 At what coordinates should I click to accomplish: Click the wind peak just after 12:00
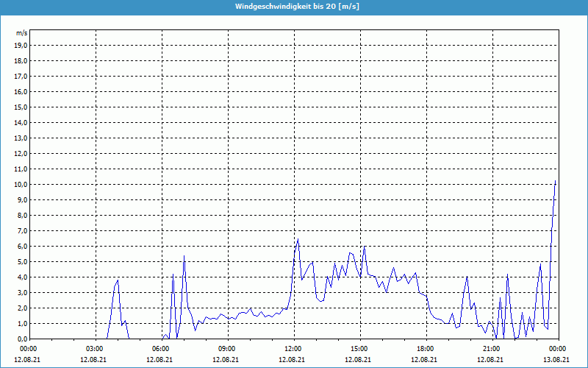298,240
